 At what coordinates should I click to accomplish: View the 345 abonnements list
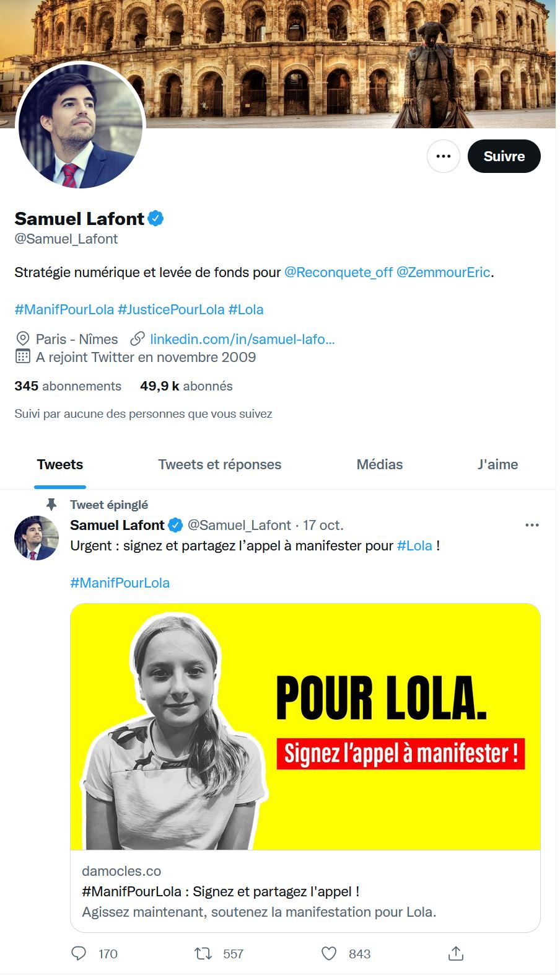[x=68, y=386]
